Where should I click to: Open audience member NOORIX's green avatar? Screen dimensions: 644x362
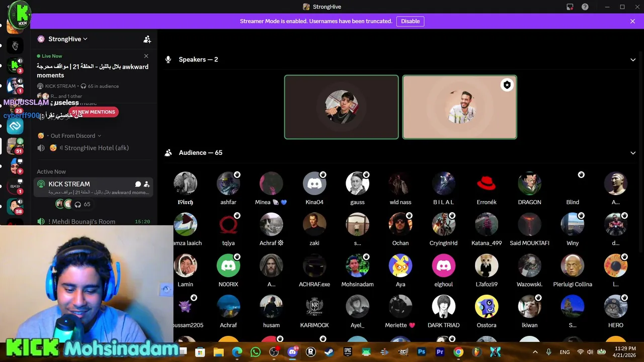click(228, 266)
